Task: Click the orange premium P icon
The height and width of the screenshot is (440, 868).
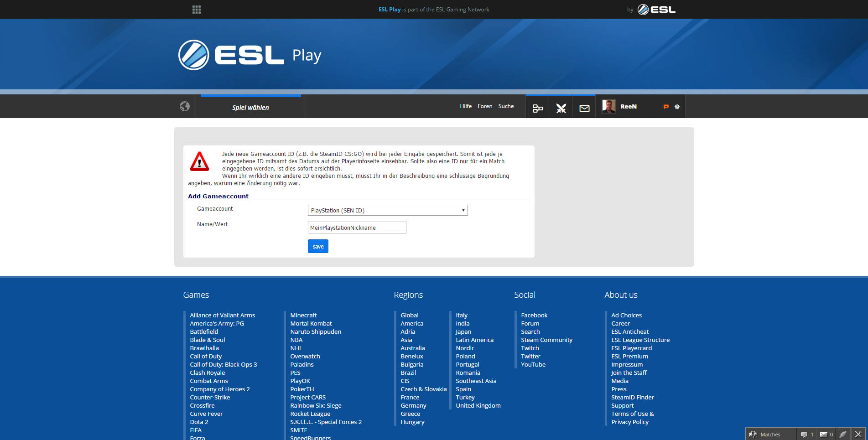Action: [666, 107]
